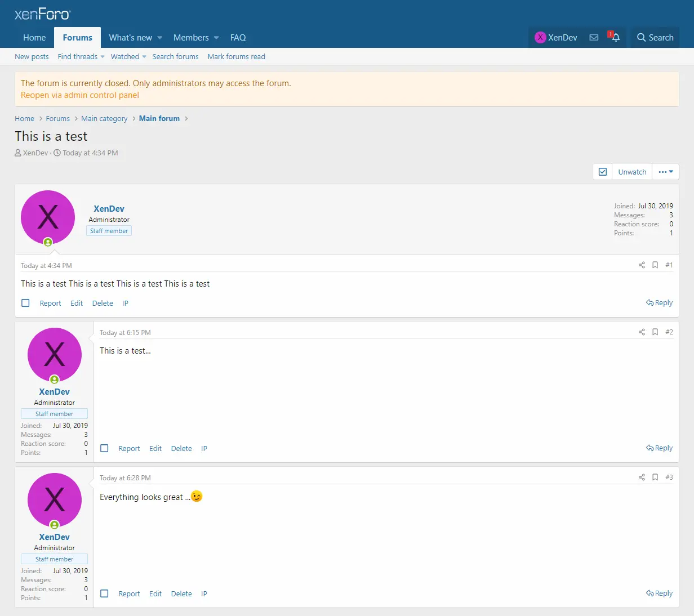Bookmark post #3
Viewport: 694px width, 616px height.
click(x=655, y=477)
